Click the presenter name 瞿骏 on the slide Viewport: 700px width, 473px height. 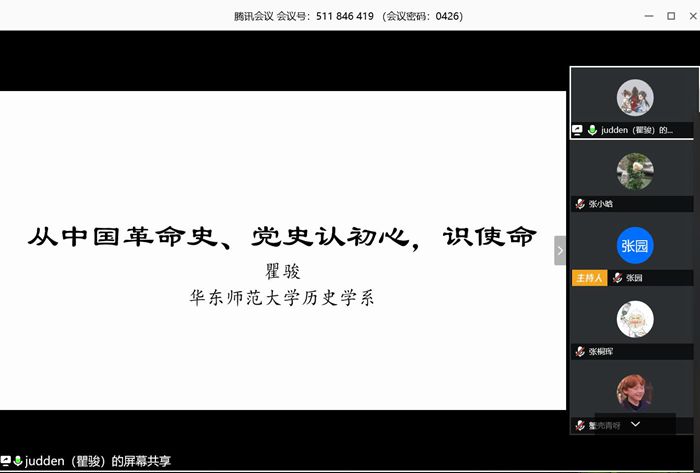283,271
